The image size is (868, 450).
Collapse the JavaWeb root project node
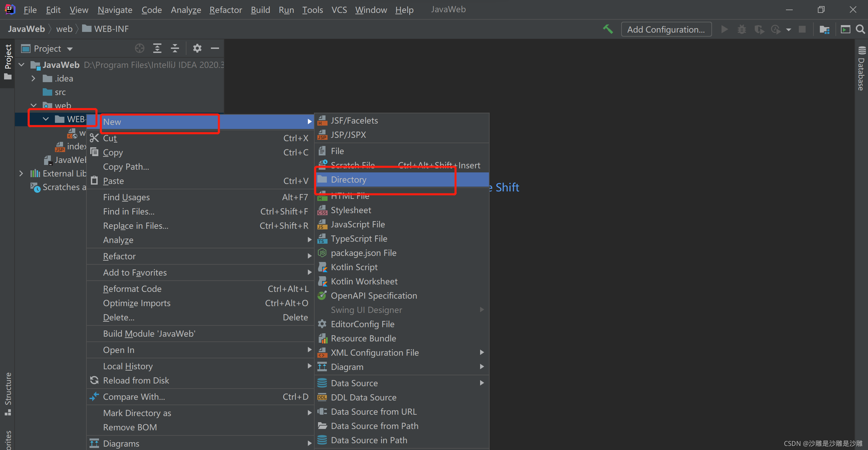(21, 65)
